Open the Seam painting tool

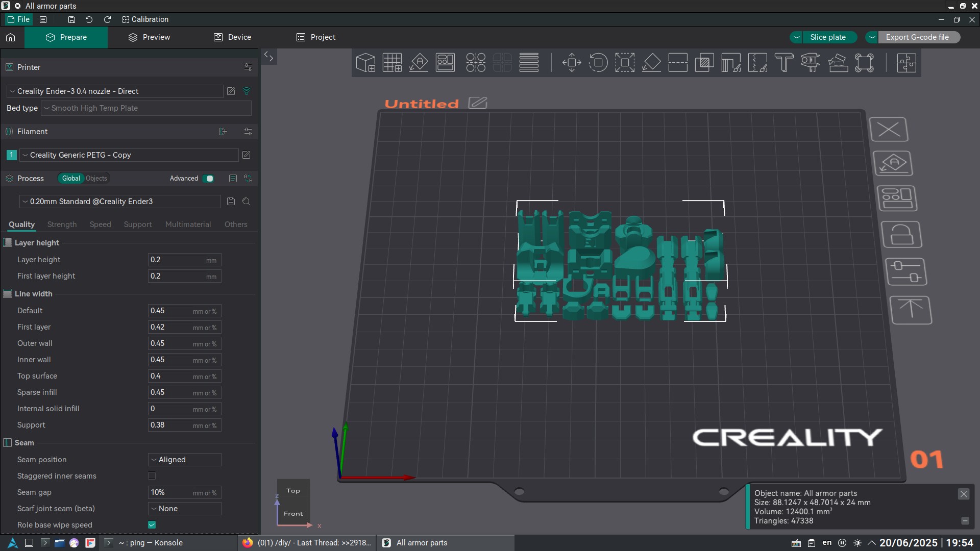pos(757,63)
